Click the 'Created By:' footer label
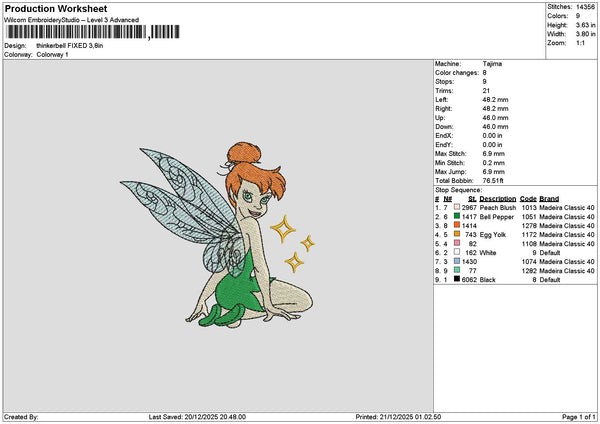This screenshot has height=424, width=600. click(21, 417)
